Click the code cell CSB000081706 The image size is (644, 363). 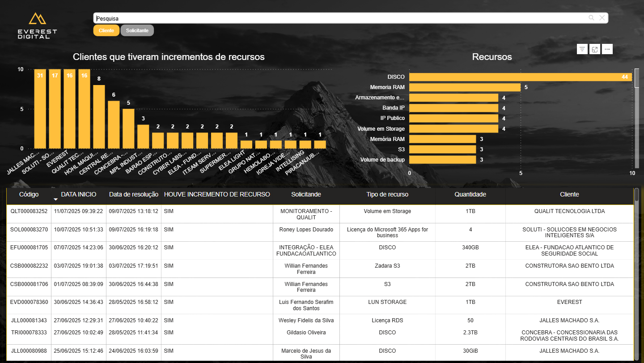[29, 284]
